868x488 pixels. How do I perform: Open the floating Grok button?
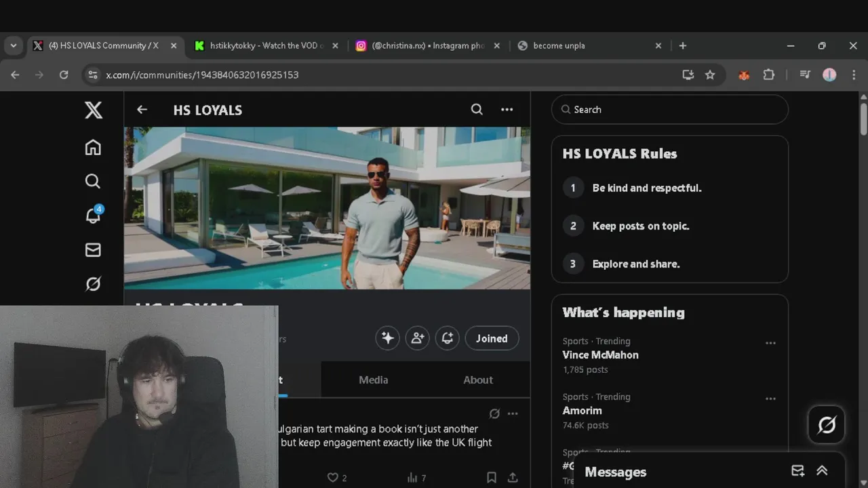(x=827, y=425)
